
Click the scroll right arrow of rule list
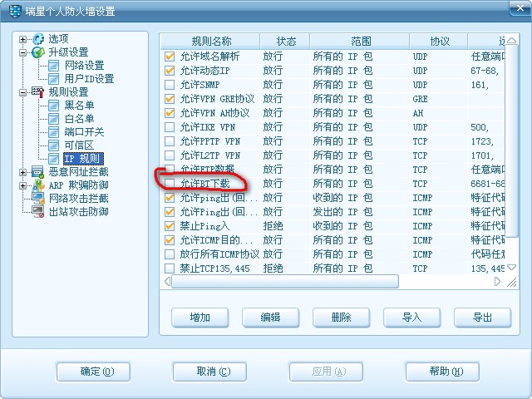[x=497, y=282]
